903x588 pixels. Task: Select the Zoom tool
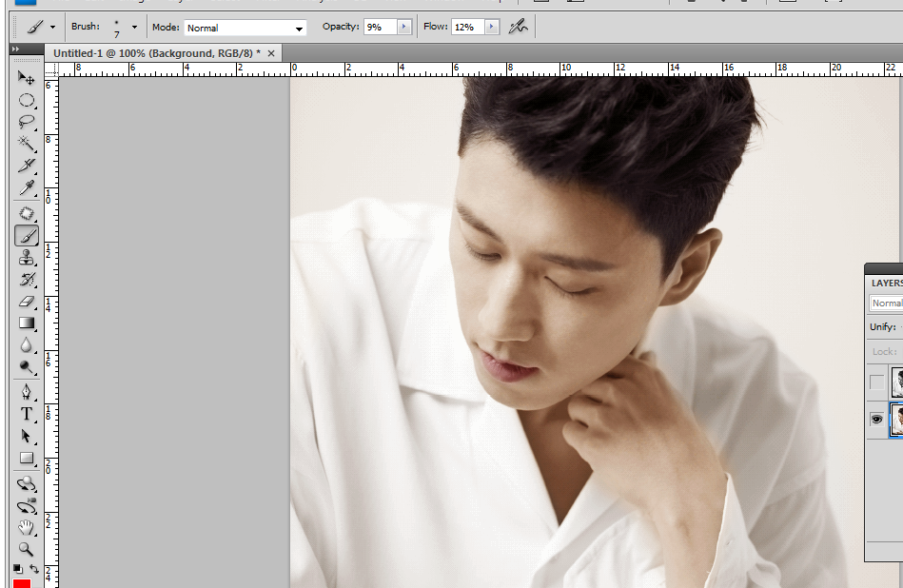pyautogui.click(x=26, y=549)
